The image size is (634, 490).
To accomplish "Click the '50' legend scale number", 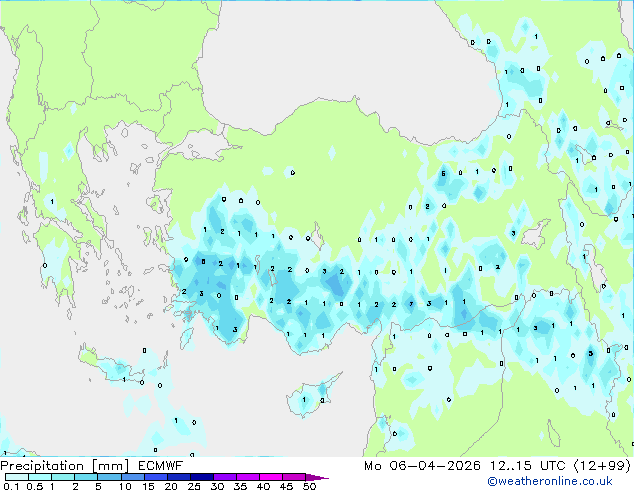I will click(x=309, y=486).
